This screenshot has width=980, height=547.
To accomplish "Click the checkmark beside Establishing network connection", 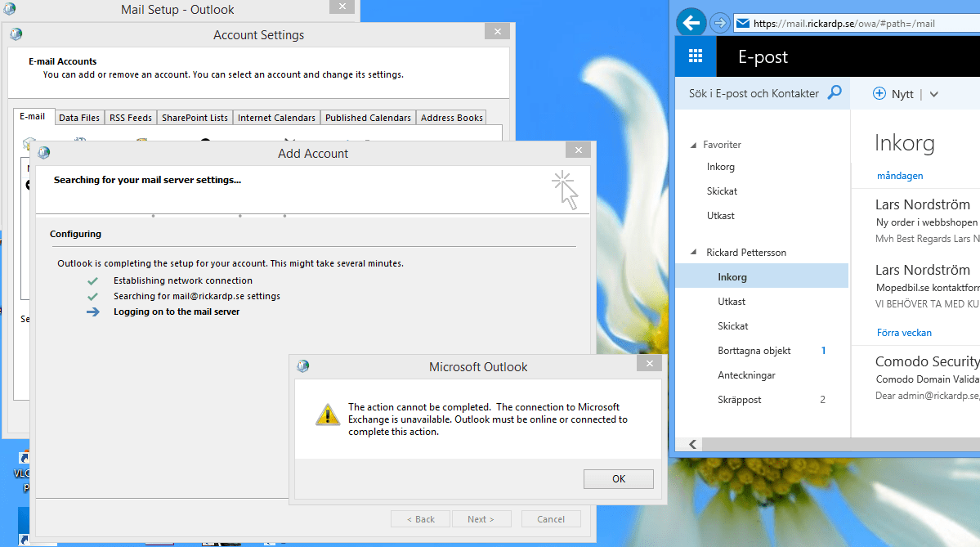I will [92, 280].
